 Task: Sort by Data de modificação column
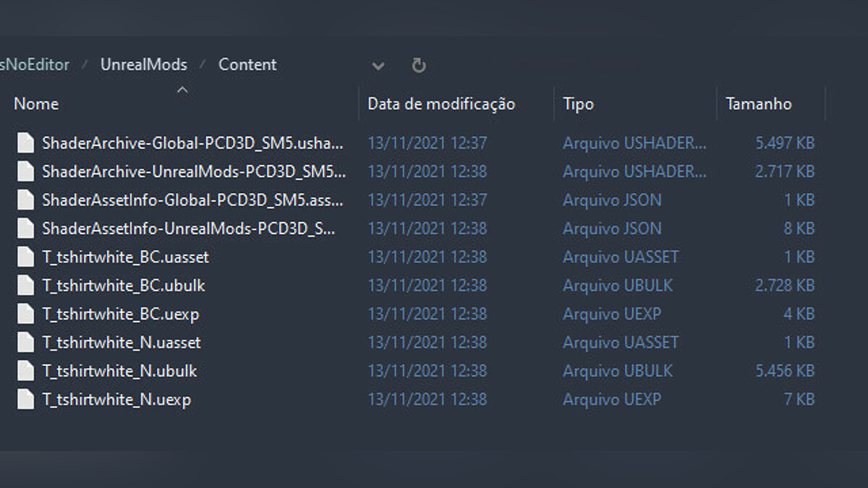click(x=441, y=104)
